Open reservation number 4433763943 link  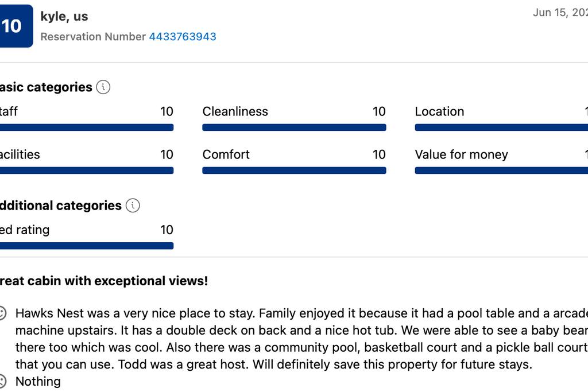(x=183, y=37)
